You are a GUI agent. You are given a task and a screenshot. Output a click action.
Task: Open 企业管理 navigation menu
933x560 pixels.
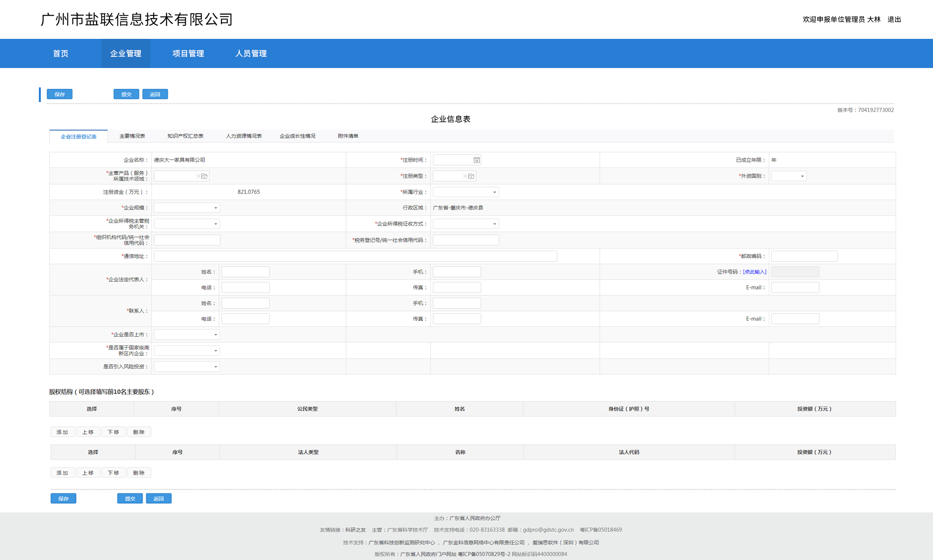point(126,53)
